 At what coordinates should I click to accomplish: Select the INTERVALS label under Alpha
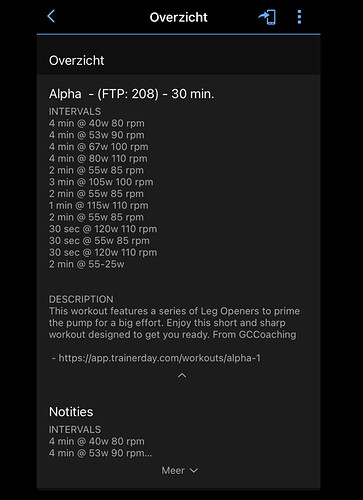75,111
